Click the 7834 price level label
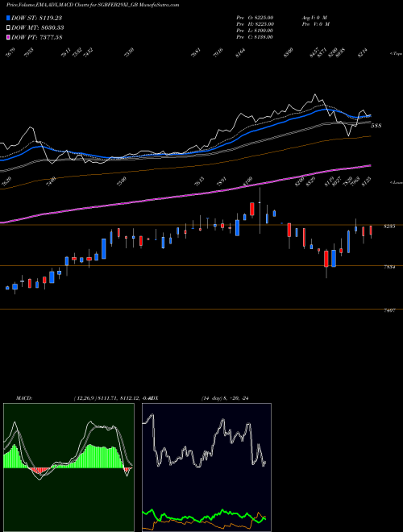The image size is (403, 532). (x=389, y=267)
